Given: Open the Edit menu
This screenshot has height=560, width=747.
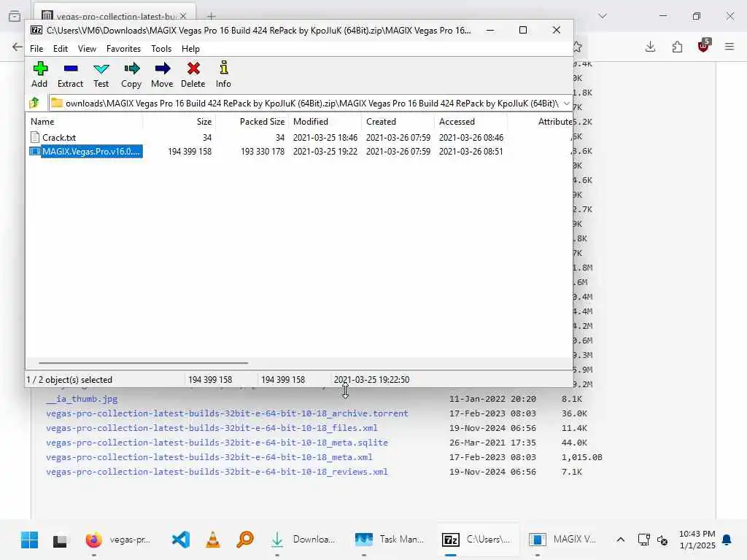Looking at the screenshot, I should point(61,49).
